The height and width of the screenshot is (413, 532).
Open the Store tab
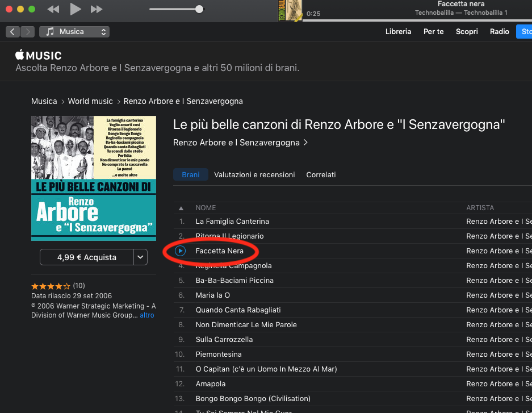point(524,32)
